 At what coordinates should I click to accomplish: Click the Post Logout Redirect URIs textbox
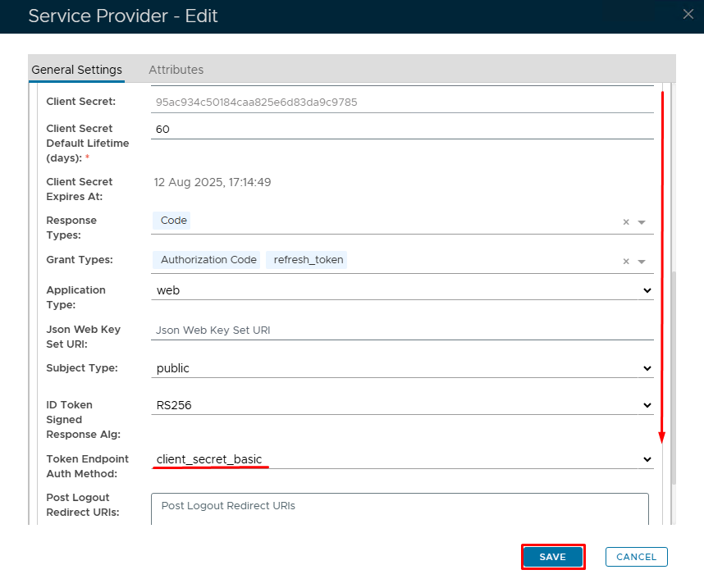point(400,508)
